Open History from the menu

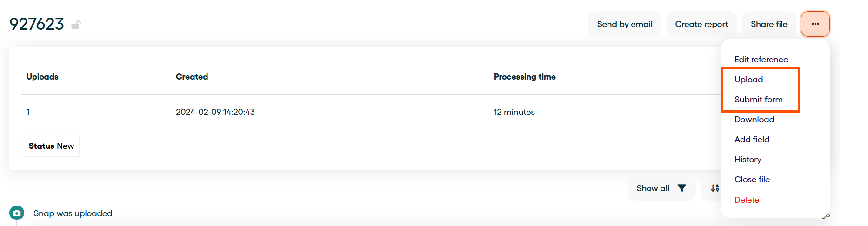pyautogui.click(x=748, y=160)
